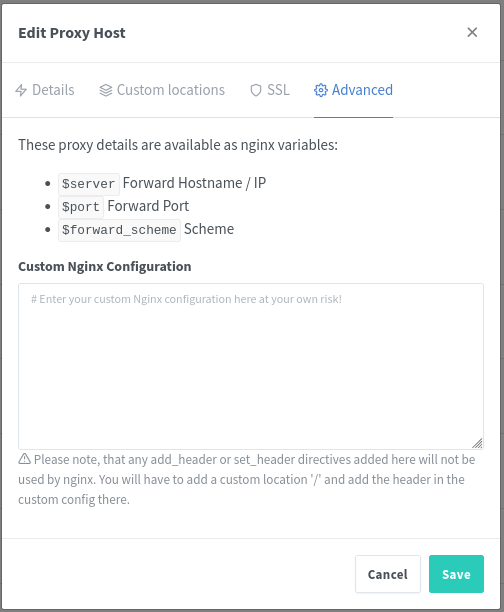504x612 pixels.
Task: Click the $port variable code tag
Action: [x=81, y=207]
